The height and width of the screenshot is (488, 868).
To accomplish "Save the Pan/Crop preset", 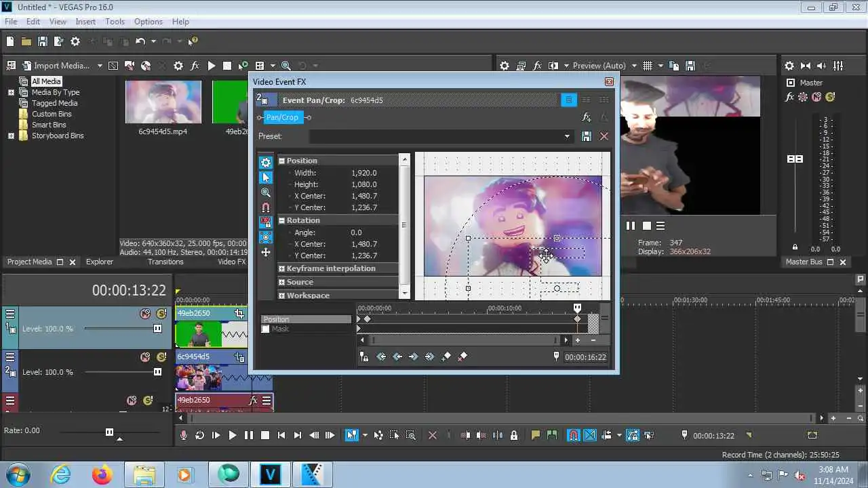I will [x=587, y=136].
